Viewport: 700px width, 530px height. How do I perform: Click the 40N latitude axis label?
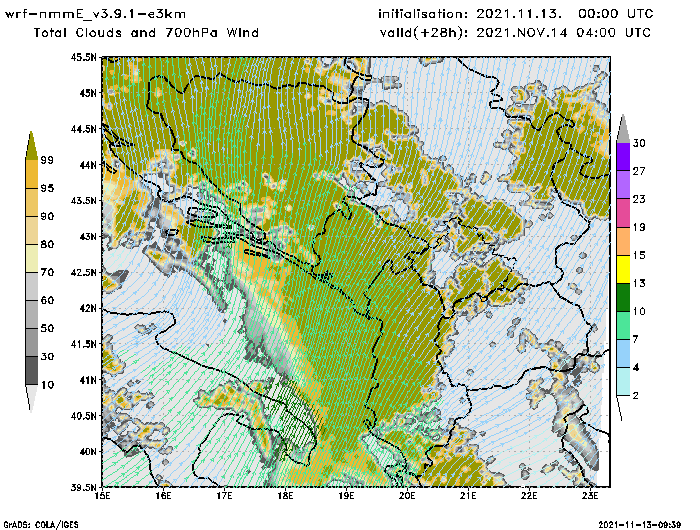tap(88, 451)
